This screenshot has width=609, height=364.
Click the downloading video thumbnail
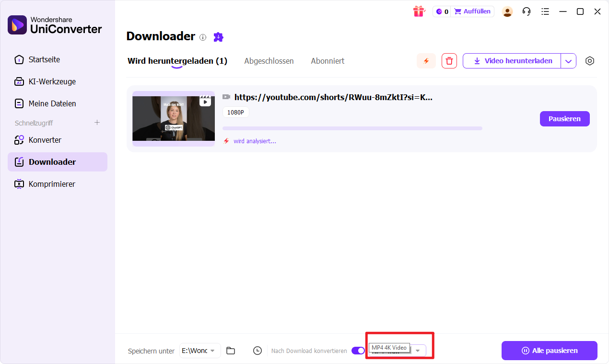[x=173, y=118]
